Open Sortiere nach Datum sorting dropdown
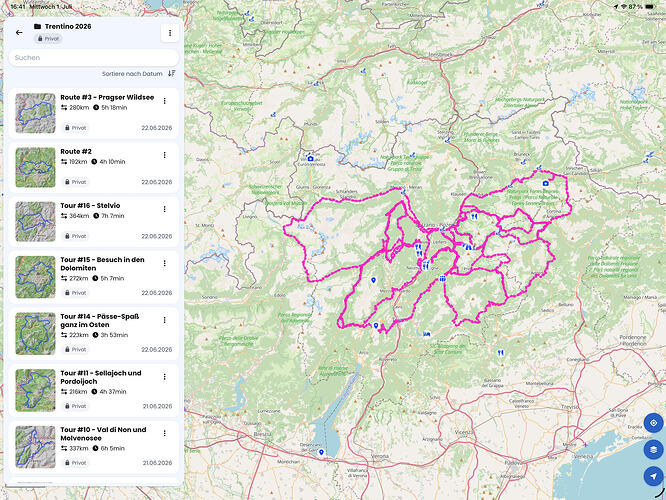Viewport: 666px width, 500px height. [x=132, y=73]
